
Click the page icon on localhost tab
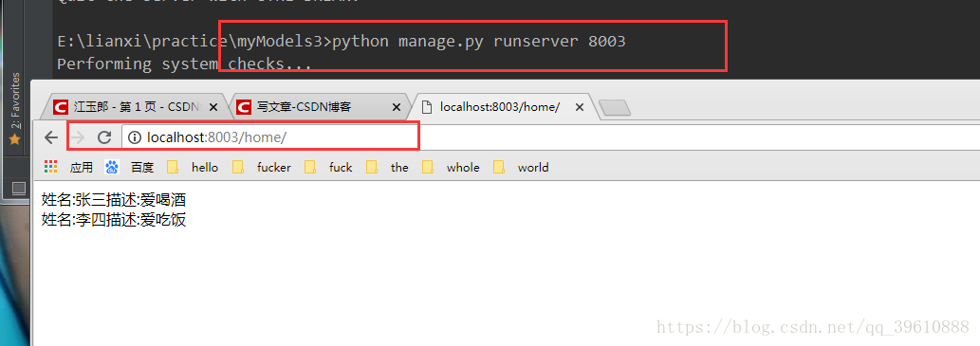pyautogui.click(x=428, y=107)
